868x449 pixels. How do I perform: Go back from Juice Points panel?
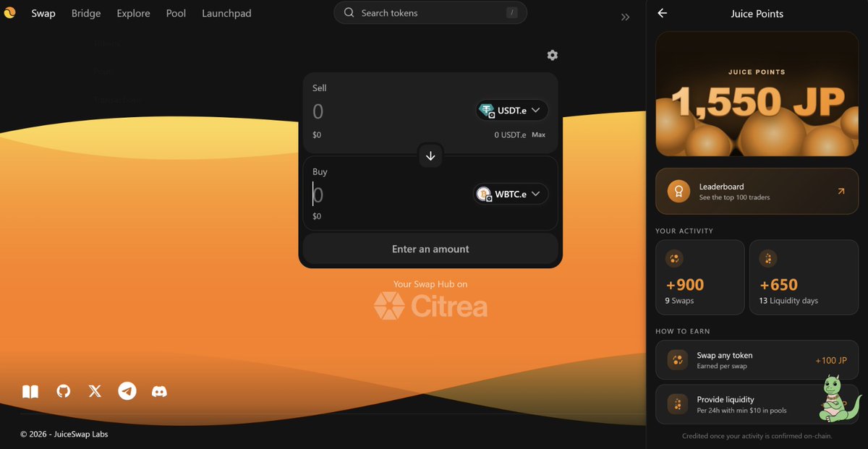(x=662, y=13)
